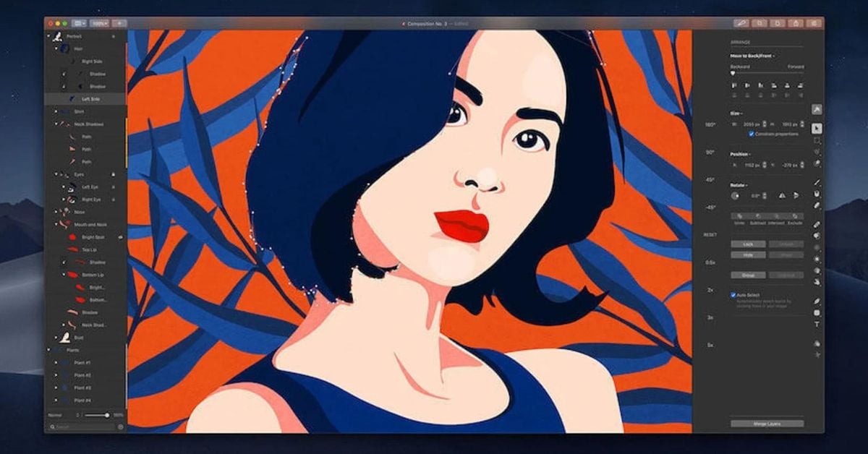868x454 pixels.
Task: Expand the Nose group
Action: click(56, 212)
